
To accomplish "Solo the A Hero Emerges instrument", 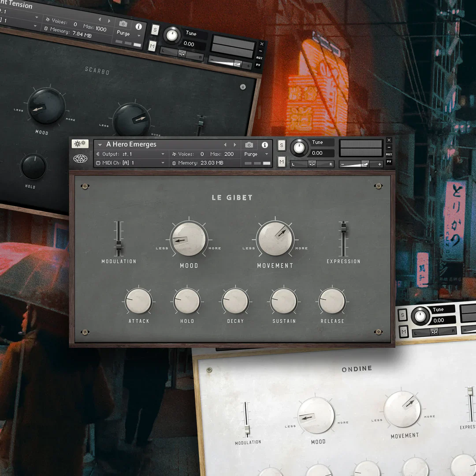I will [281, 145].
